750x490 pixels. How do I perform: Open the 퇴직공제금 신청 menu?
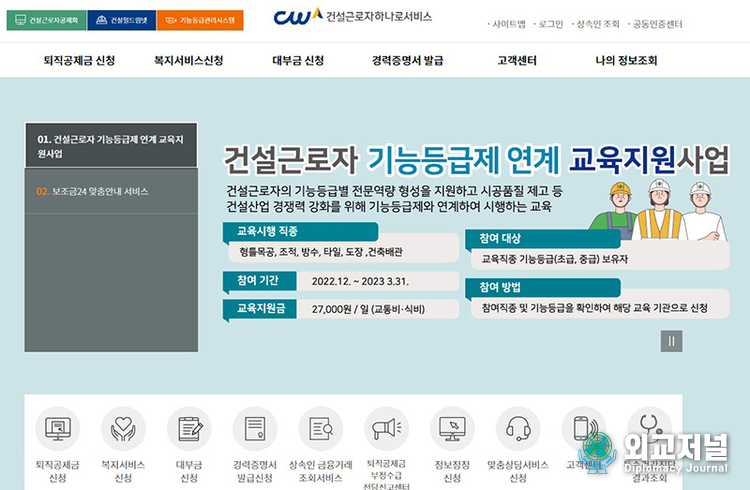[x=79, y=60]
